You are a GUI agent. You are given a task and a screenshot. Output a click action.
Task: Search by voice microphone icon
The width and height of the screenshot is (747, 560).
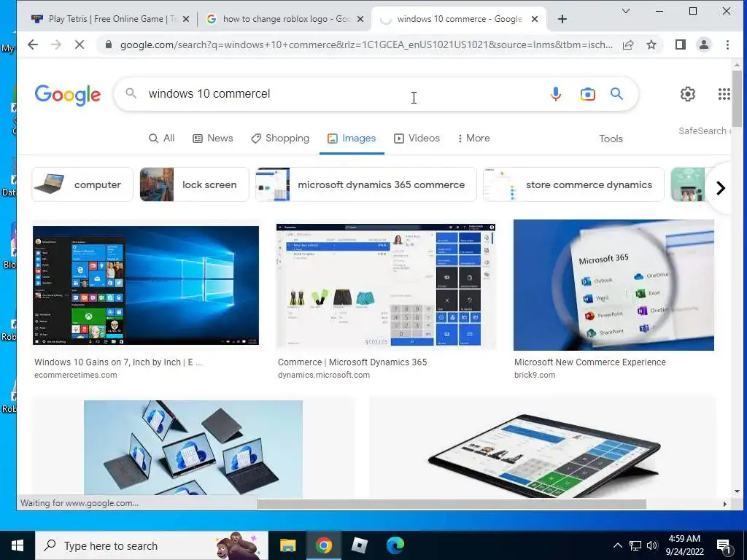click(x=555, y=94)
